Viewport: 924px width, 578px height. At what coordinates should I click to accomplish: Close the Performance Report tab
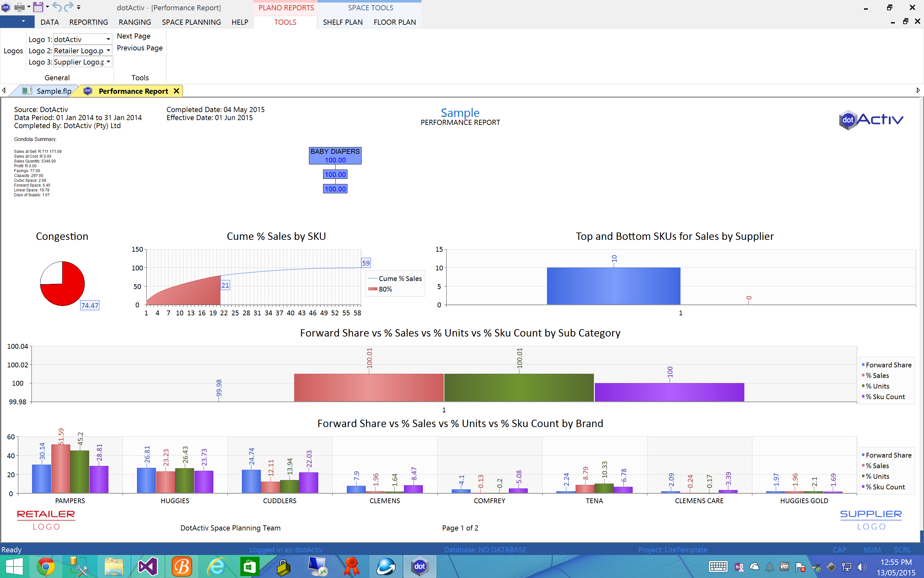point(176,91)
